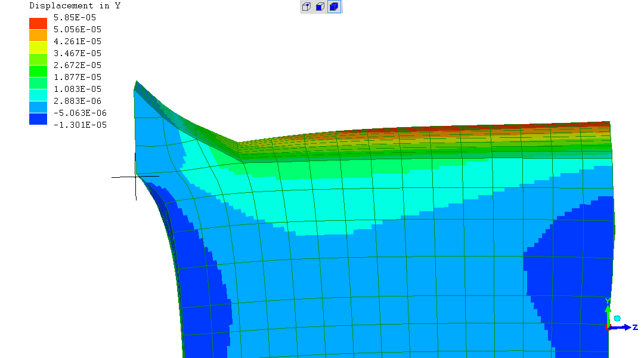
Task: Click the black crosshair cursor marker
Action: [x=136, y=177]
